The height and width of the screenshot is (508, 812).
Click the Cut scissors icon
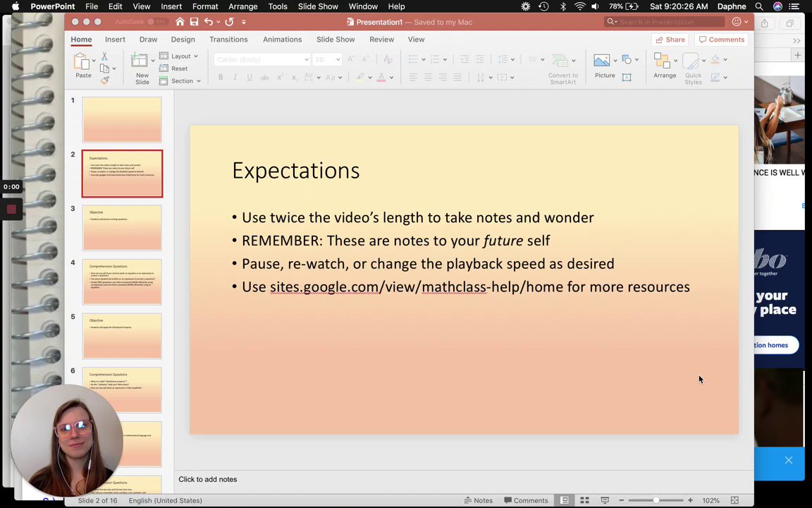click(x=104, y=56)
